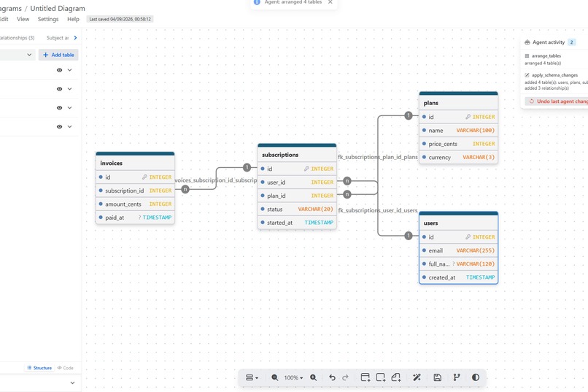Expand third table row chevron in sidebar

click(x=70, y=107)
